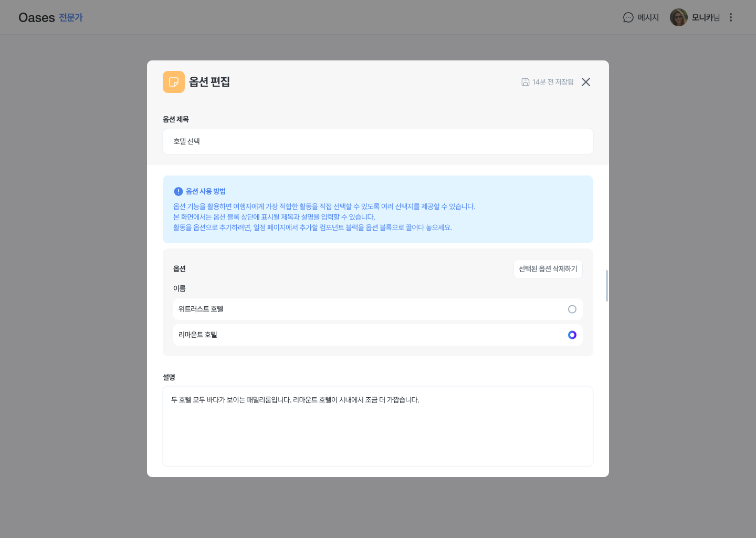
Task: Click the modal's vertical scrollbar
Action: [x=607, y=286]
